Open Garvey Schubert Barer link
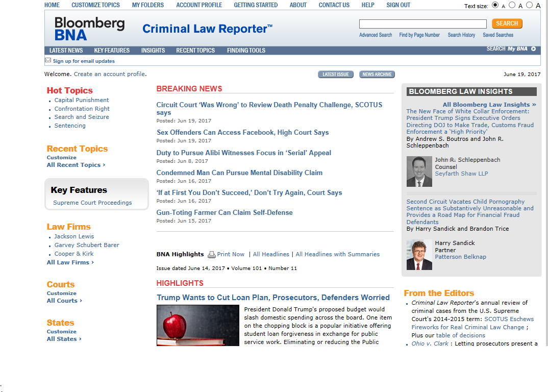Screen dimensions: 548x392 click(87, 245)
